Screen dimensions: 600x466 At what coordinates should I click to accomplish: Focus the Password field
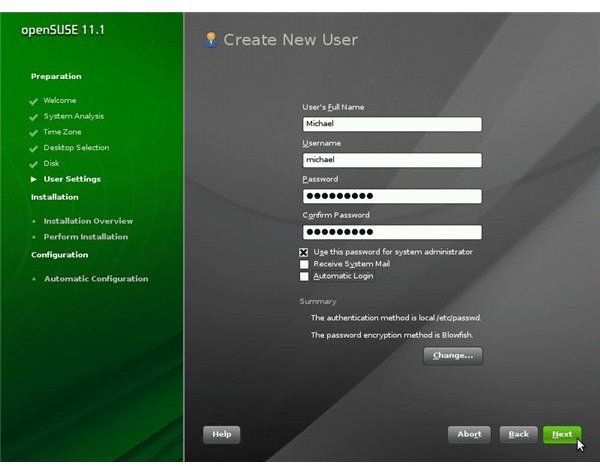click(x=392, y=196)
